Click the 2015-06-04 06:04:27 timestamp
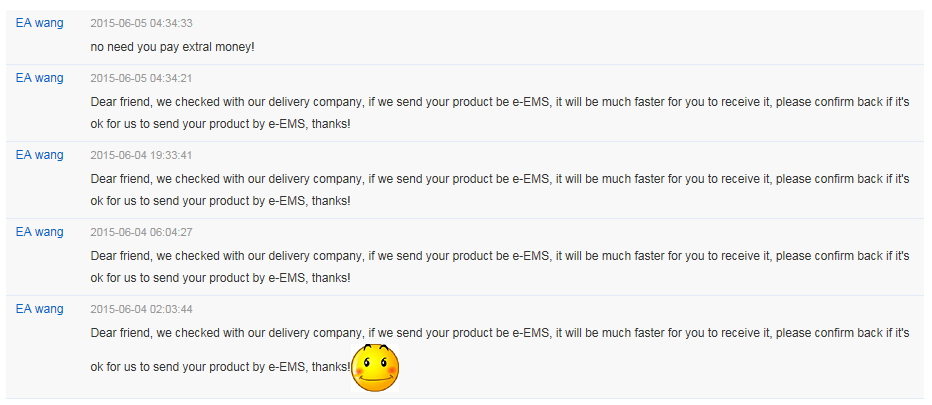 (141, 233)
